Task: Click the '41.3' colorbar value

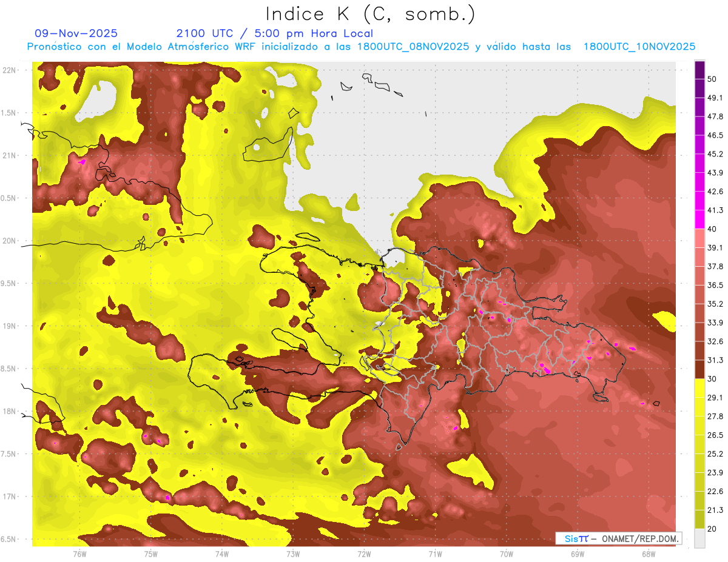Action: point(715,210)
